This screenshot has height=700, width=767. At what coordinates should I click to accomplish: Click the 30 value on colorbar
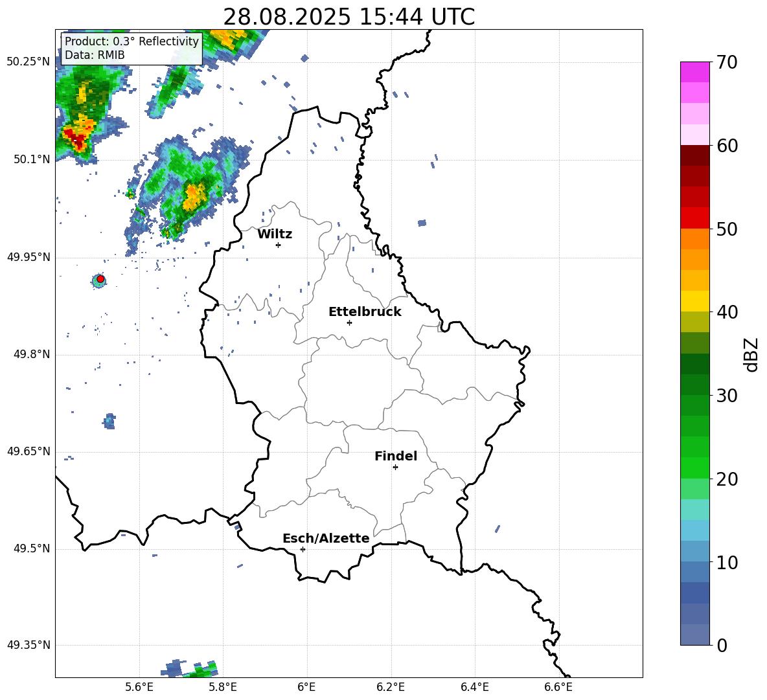pyautogui.click(x=727, y=396)
